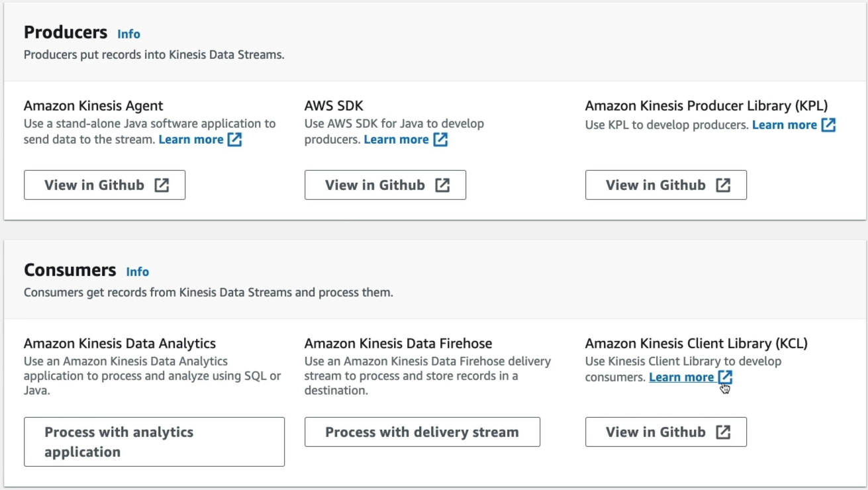
Task: Click the 'Amazon Kinesis Data Firehose' title
Action: coord(399,344)
